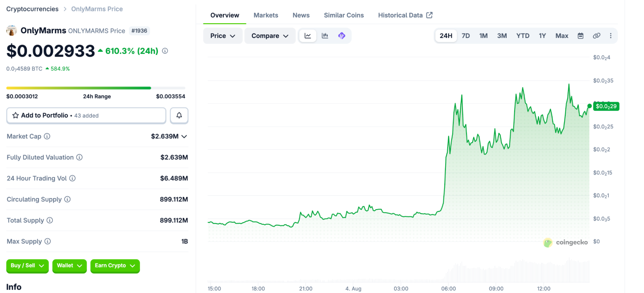Open the Buy / Sell dropdown
Image resolution: width=644 pixels, height=293 pixels.
point(27,266)
